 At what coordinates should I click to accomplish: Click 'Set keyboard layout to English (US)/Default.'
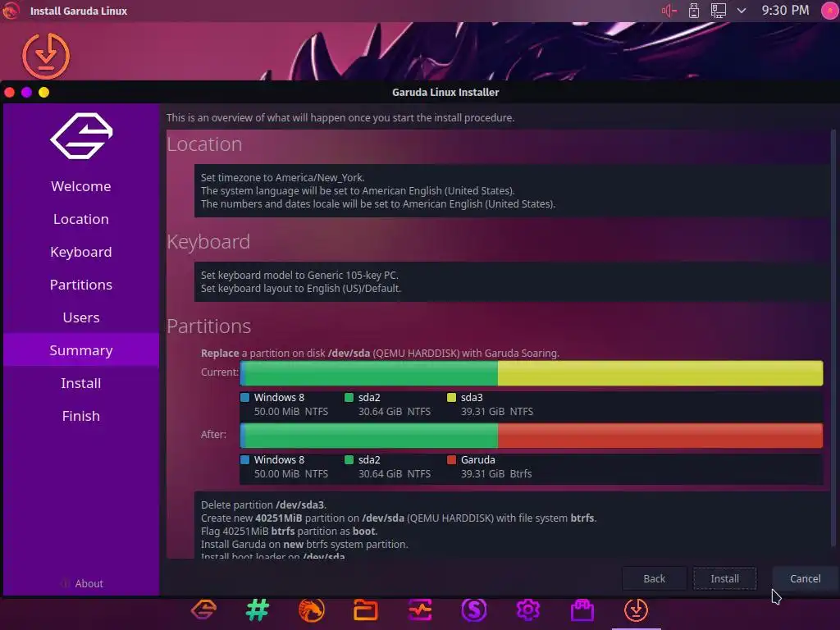pos(301,288)
